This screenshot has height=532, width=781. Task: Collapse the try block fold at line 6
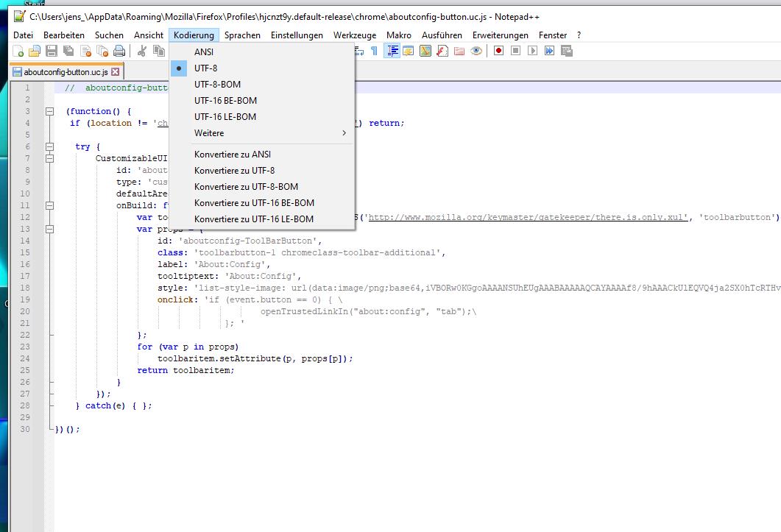point(50,146)
